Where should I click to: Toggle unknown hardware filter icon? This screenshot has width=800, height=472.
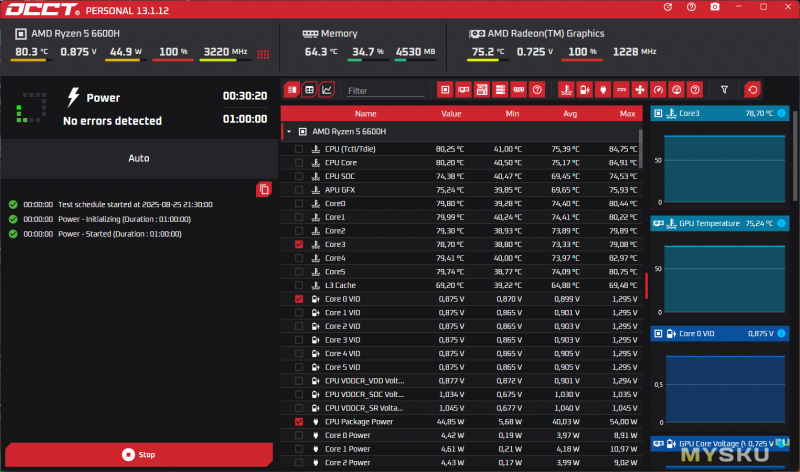537,90
